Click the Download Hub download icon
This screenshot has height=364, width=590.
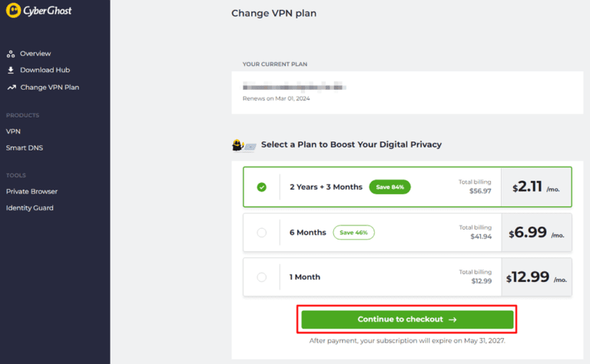11,70
